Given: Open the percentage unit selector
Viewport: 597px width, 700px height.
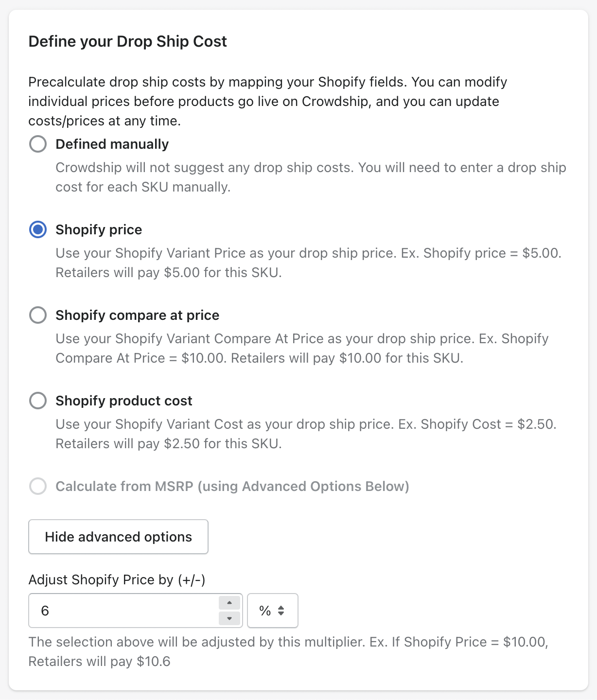Looking at the screenshot, I should 272,611.
